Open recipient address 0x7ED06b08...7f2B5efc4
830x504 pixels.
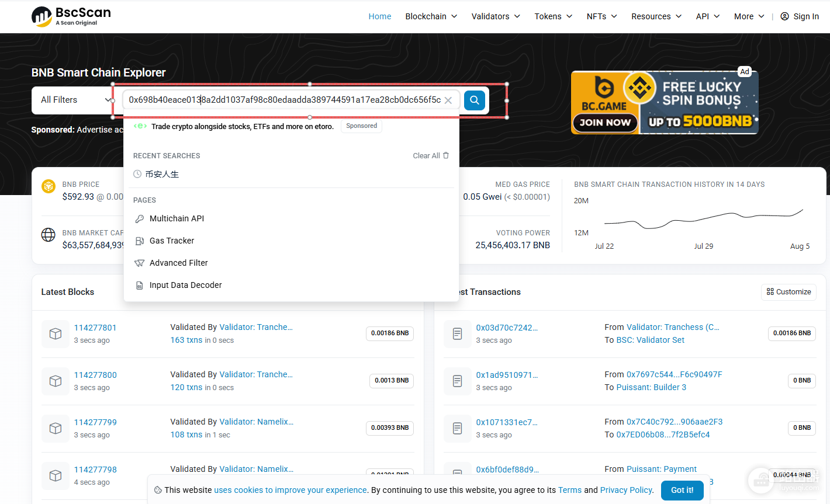[663, 435]
